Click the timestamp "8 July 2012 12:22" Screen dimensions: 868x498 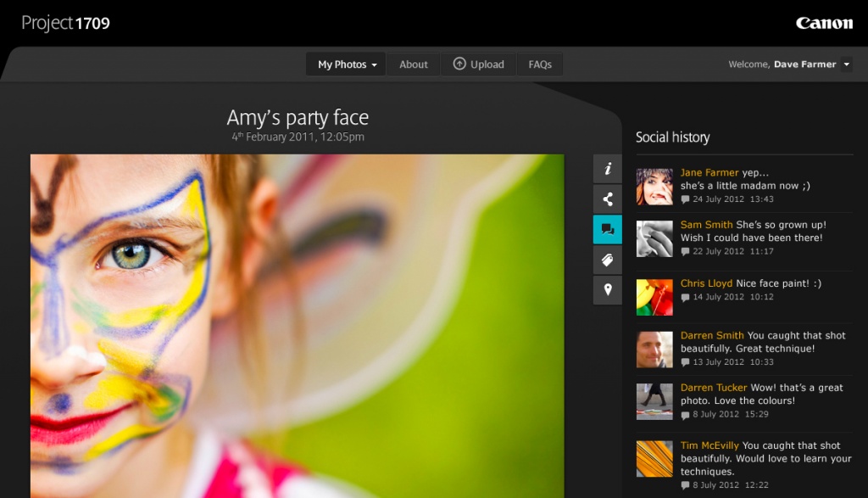point(731,485)
